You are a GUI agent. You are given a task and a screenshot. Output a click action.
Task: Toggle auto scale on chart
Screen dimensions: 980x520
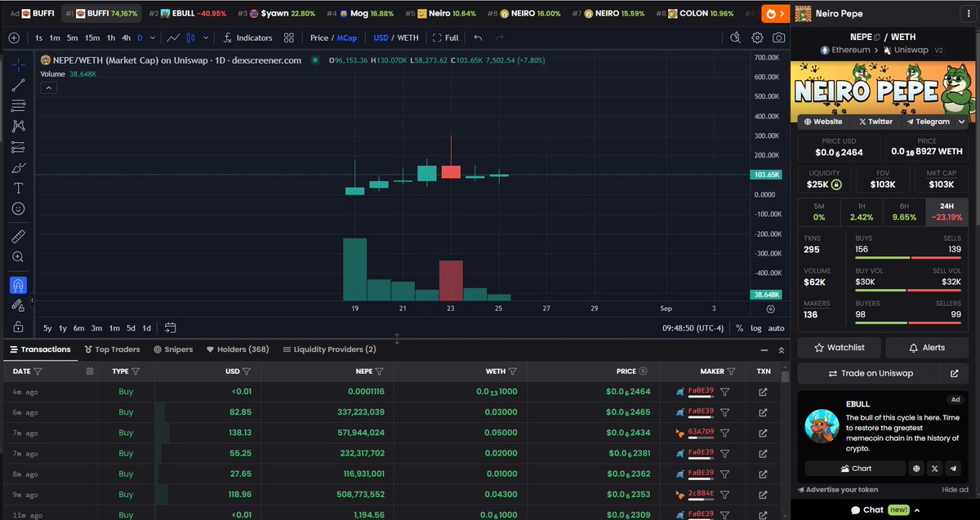point(776,328)
